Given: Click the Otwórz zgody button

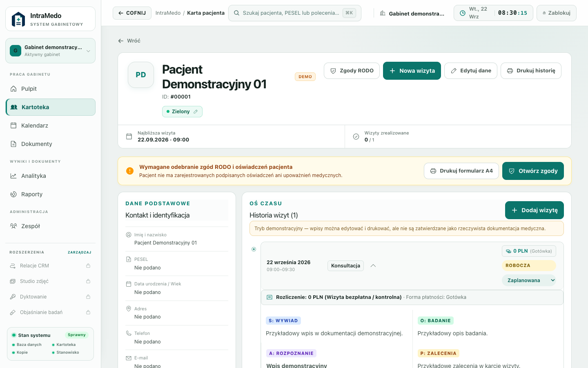Looking at the screenshot, I should click(533, 171).
